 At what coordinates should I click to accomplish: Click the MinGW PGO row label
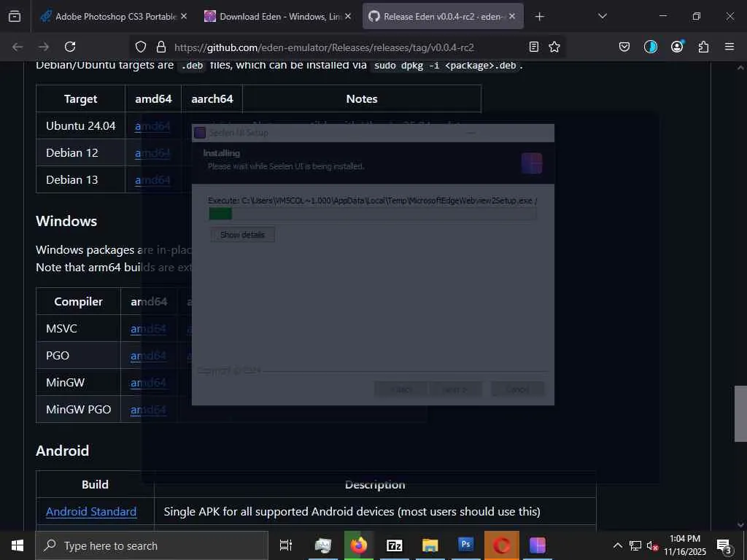(78, 410)
